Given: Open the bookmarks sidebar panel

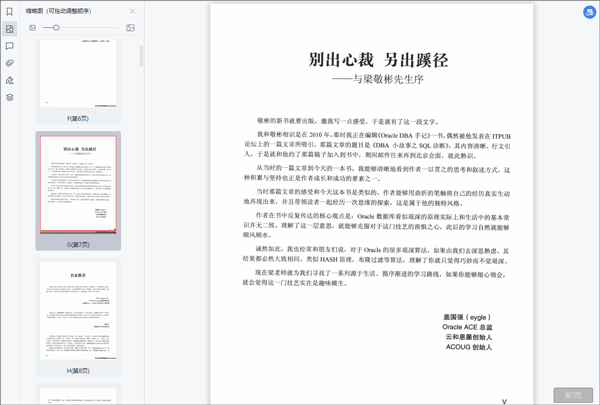Looking at the screenshot, I should click(10, 11).
